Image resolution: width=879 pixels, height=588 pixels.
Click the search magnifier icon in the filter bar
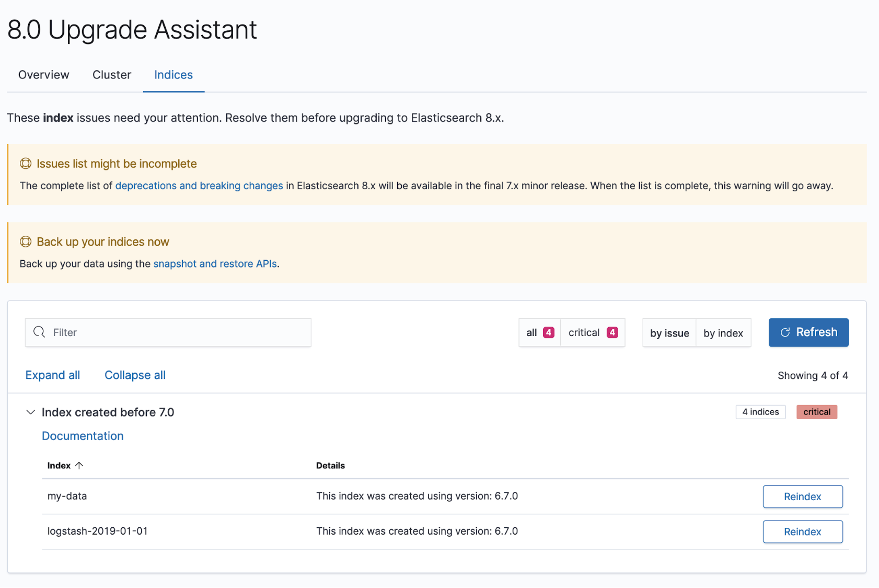pos(39,332)
